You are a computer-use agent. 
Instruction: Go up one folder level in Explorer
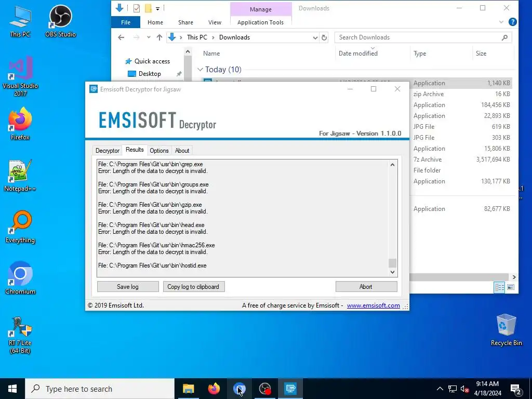(159, 37)
